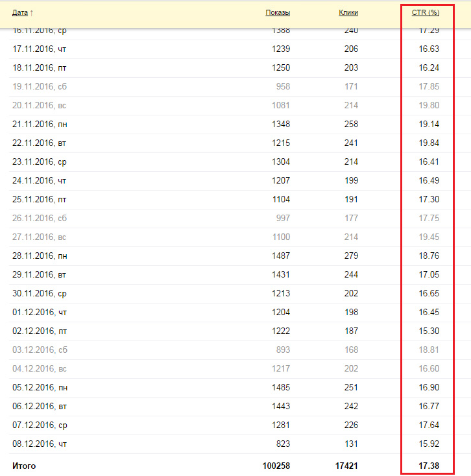Click the 19.11.2016, сб weekend row

point(39,87)
